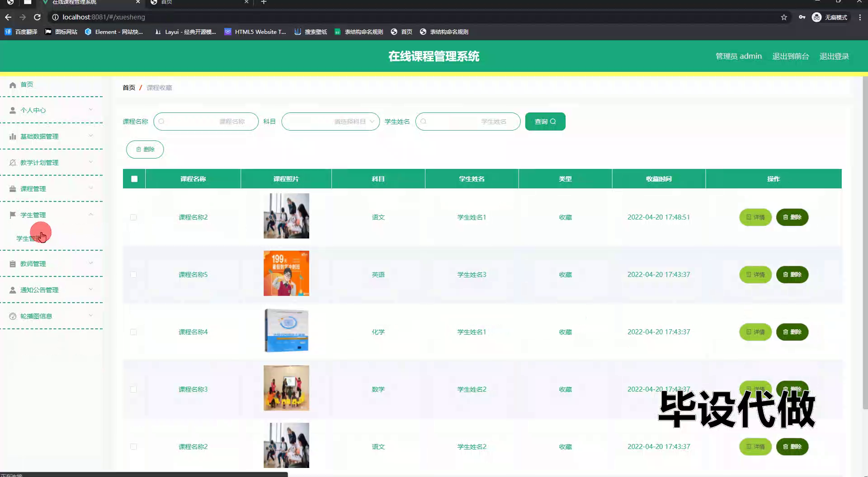The height and width of the screenshot is (477, 868).
Task: Focus the 学生姓名 search input
Action: (x=468, y=122)
